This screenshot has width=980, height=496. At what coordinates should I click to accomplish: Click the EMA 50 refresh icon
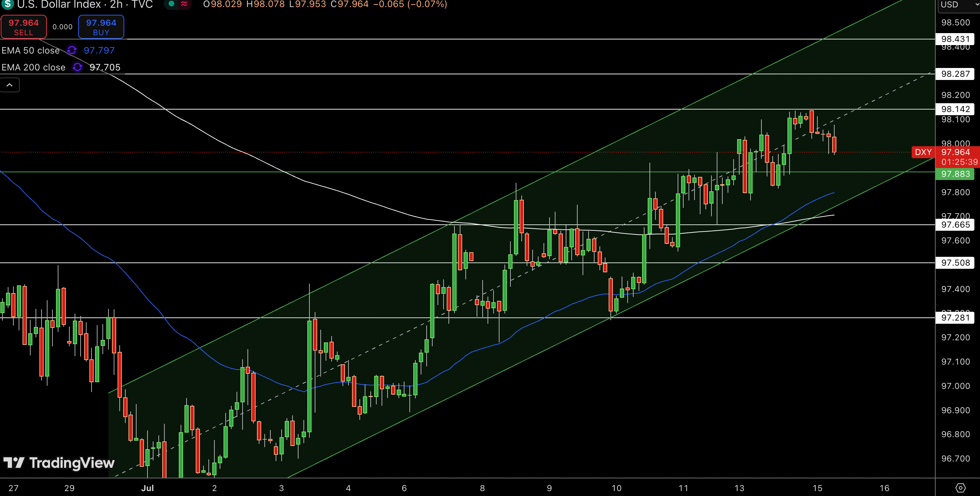click(x=71, y=50)
